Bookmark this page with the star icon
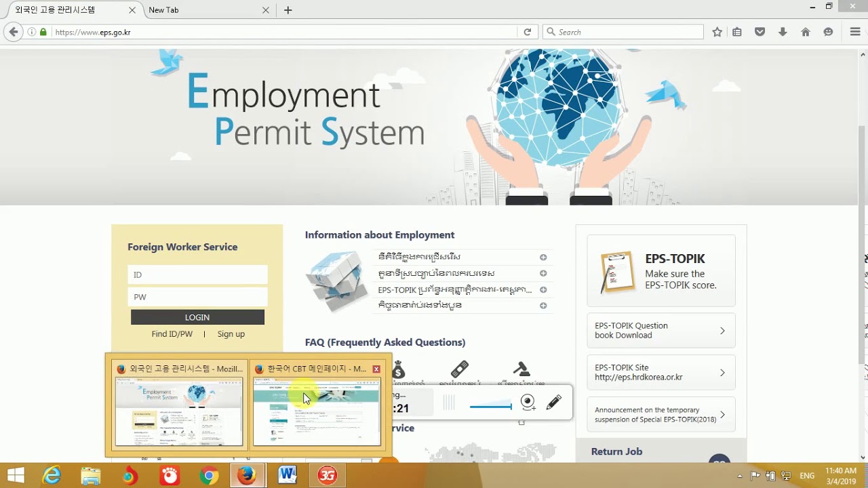The height and width of the screenshot is (488, 868). (717, 32)
